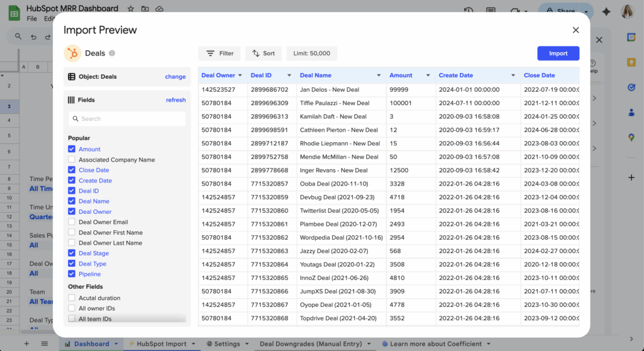Open Share button dropdown arrow
This screenshot has width=644, height=351.
586,11
